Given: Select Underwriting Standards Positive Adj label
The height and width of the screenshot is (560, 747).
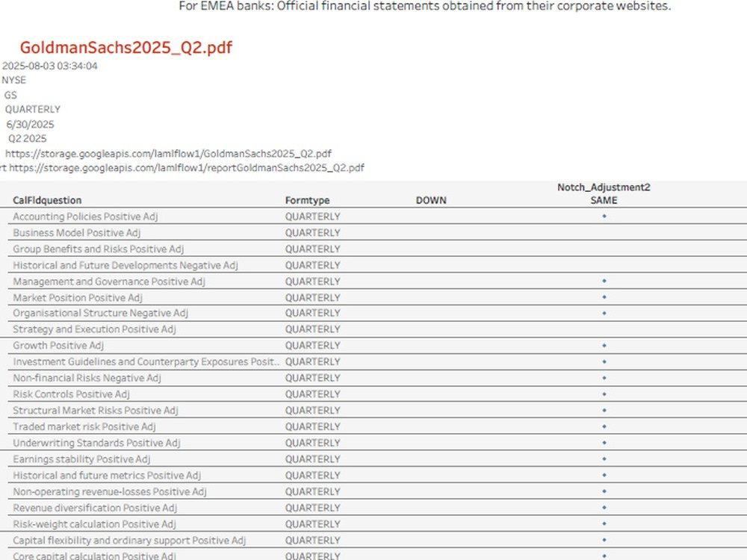Looking at the screenshot, I should click(96, 442).
